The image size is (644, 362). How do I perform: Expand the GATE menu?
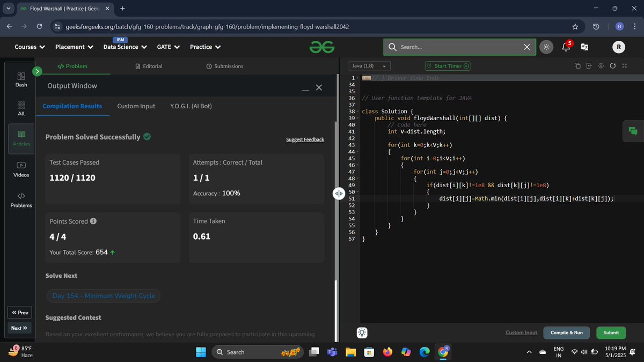[168, 47]
